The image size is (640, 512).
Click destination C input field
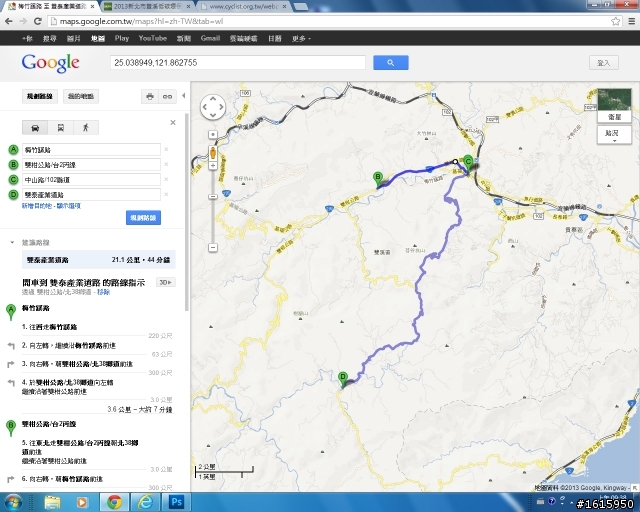[x=91, y=180]
